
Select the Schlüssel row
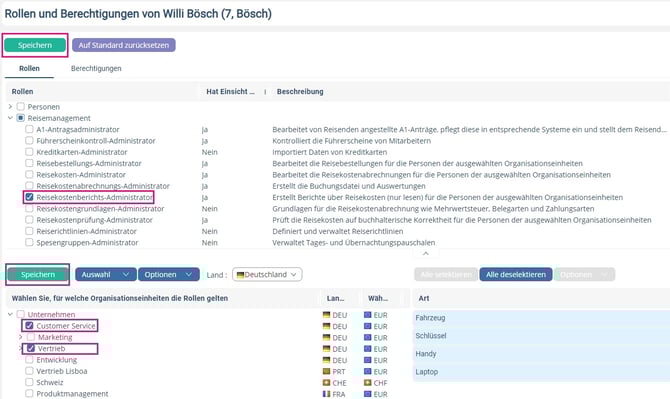[x=541, y=336]
